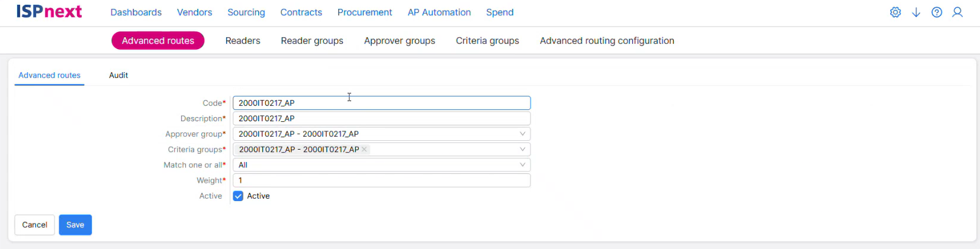The width and height of the screenshot is (980, 249).
Task: Go to the Readers section
Action: 243,41
